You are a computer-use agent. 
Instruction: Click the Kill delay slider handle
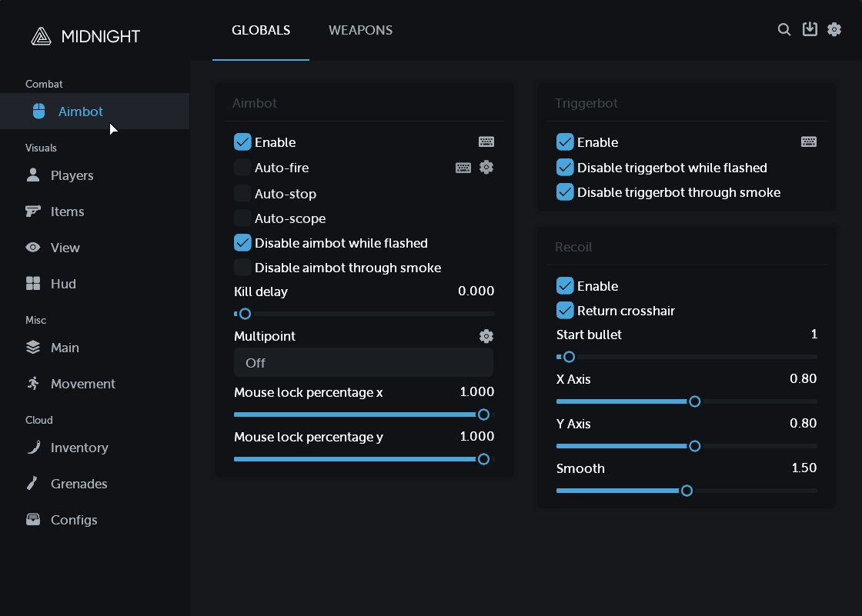[245, 314]
